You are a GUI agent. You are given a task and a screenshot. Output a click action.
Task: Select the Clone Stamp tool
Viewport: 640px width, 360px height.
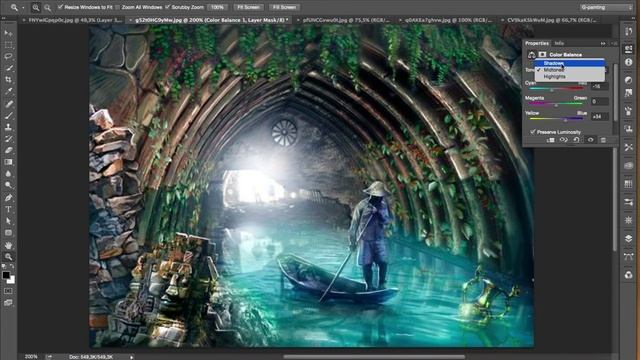8,127
